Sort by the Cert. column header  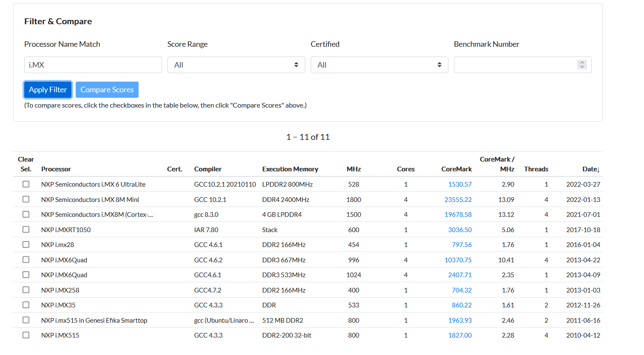click(x=175, y=169)
